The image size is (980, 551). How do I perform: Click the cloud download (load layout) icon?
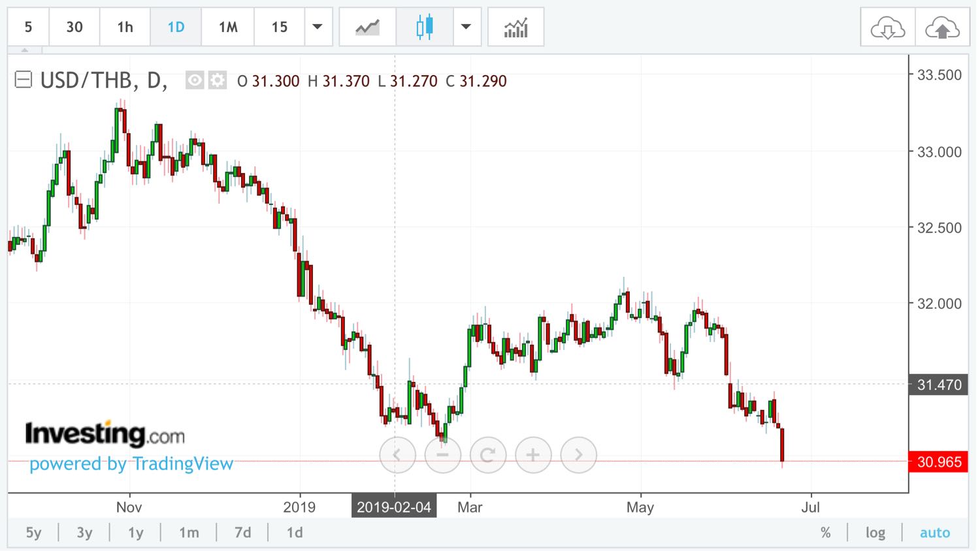[887, 28]
